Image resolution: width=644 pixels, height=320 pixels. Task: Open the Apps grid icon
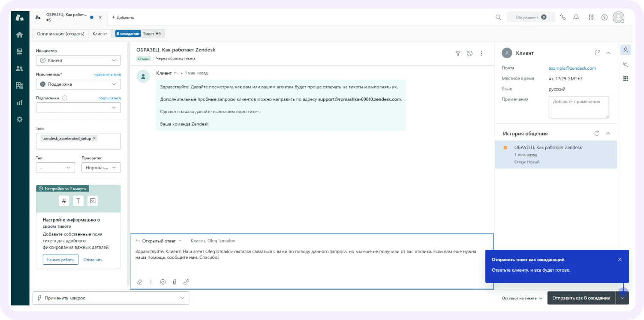(591, 17)
